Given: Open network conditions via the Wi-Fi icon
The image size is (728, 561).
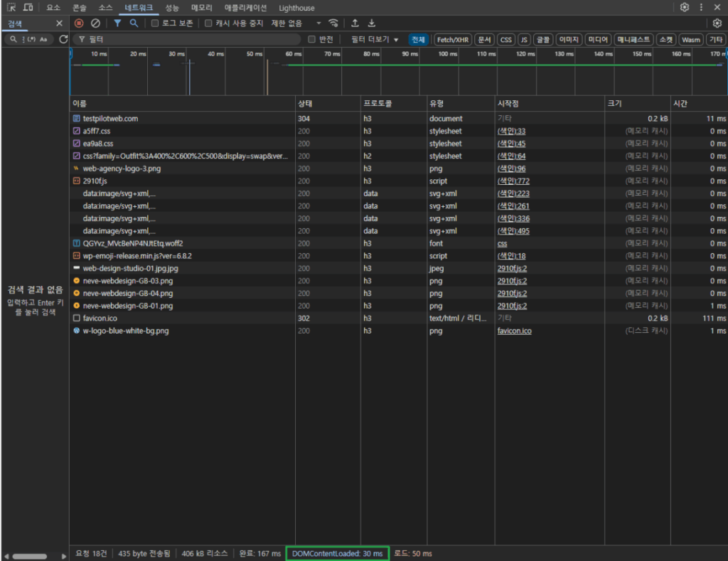Looking at the screenshot, I should [x=333, y=23].
